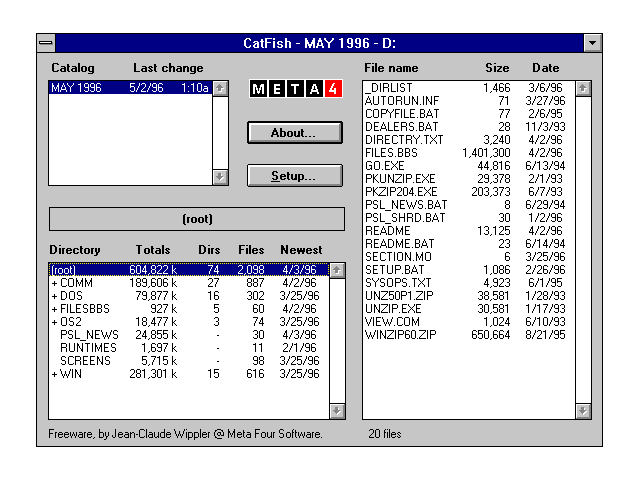Open the About dialog
Image resolution: width=640 pixels, height=480 pixels.
[x=294, y=132]
